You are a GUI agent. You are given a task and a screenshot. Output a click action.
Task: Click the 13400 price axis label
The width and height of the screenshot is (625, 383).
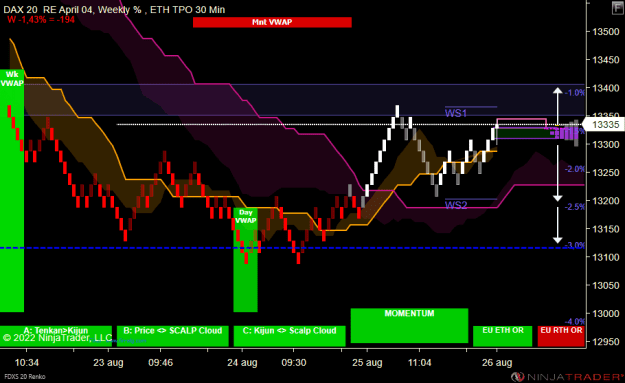pyautogui.click(x=606, y=88)
